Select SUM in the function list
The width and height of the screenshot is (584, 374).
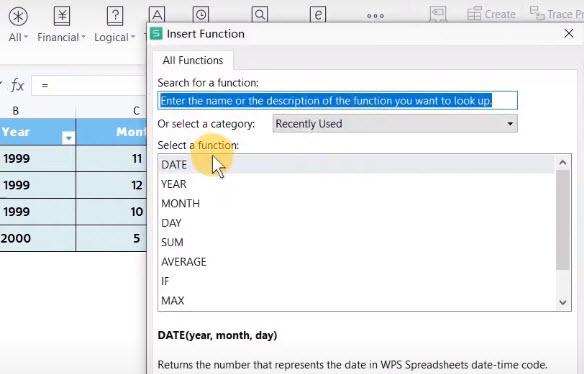coord(356,242)
